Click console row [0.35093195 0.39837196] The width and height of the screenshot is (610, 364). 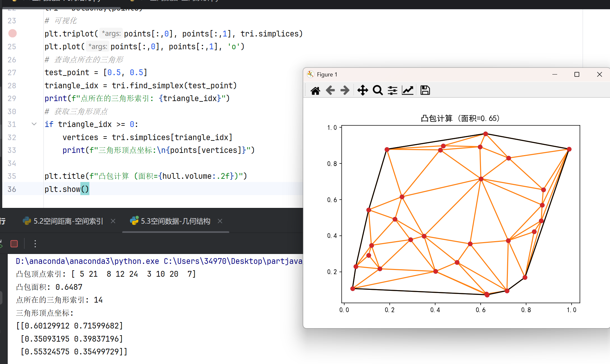[72, 339]
